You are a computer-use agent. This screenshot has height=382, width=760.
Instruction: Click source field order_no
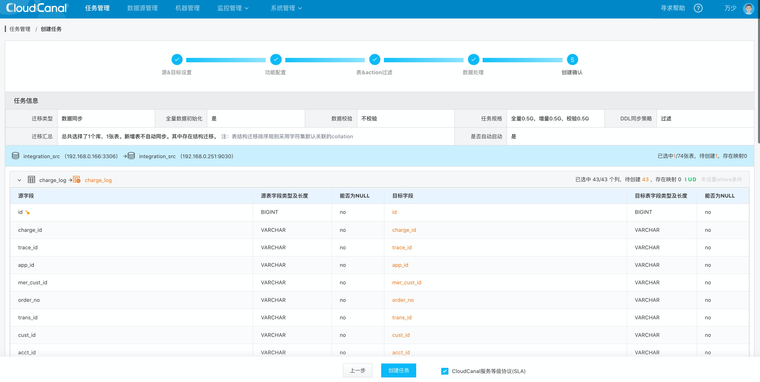pyautogui.click(x=29, y=300)
